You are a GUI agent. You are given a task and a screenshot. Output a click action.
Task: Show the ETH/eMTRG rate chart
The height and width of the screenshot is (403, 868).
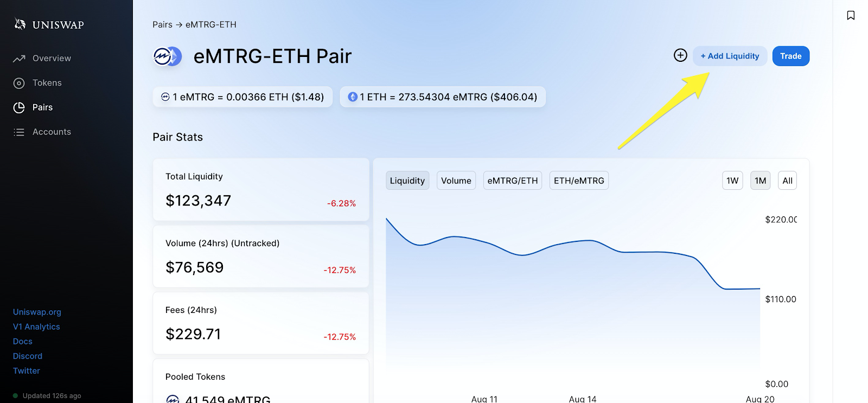[579, 181]
